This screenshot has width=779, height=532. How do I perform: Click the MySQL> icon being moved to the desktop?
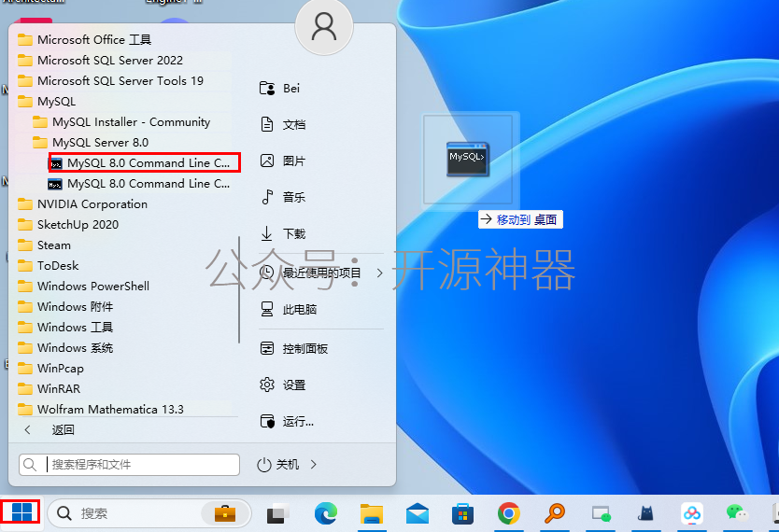[x=468, y=159]
